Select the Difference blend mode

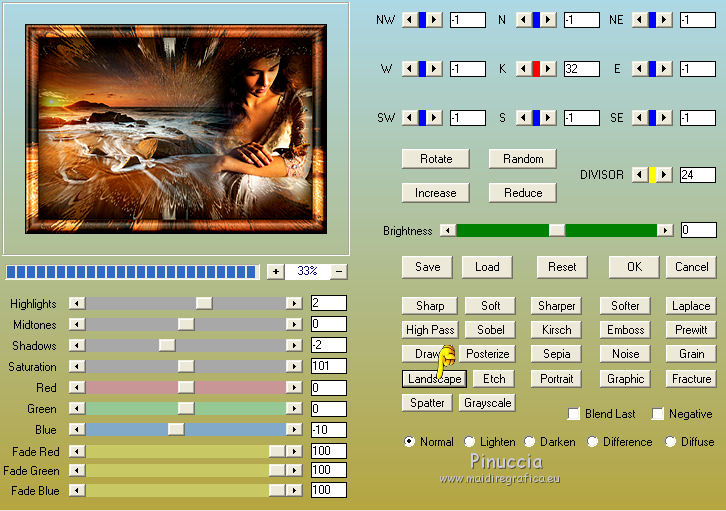(592, 442)
